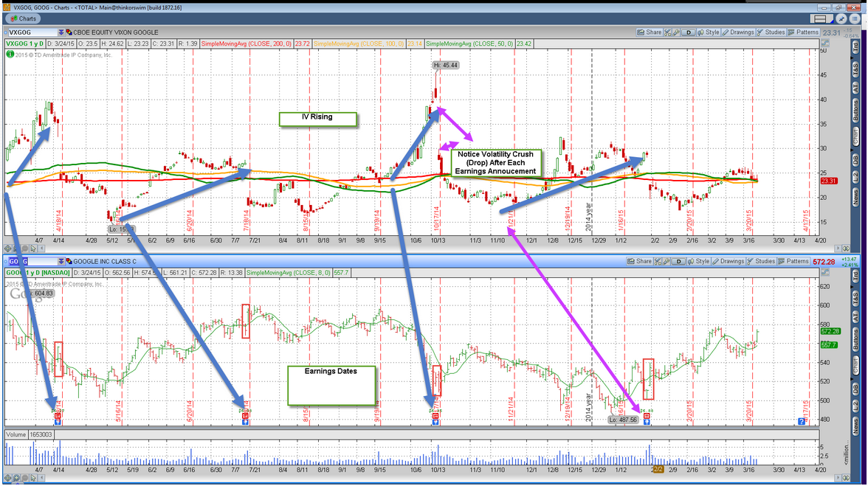Click the SimpleMovingAvg (CLOSE, 8, 0) label
The height and width of the screenshot is (486, 868).
[289, 273]
